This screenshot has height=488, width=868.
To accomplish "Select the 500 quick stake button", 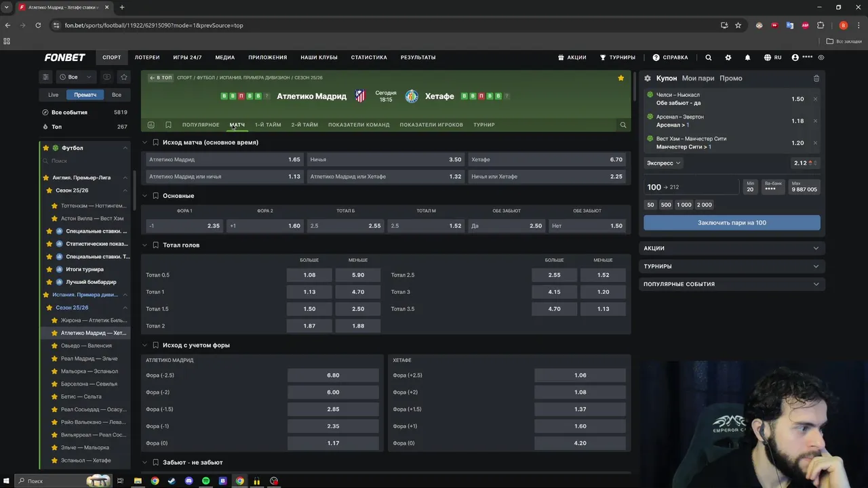I will point(666,205).
